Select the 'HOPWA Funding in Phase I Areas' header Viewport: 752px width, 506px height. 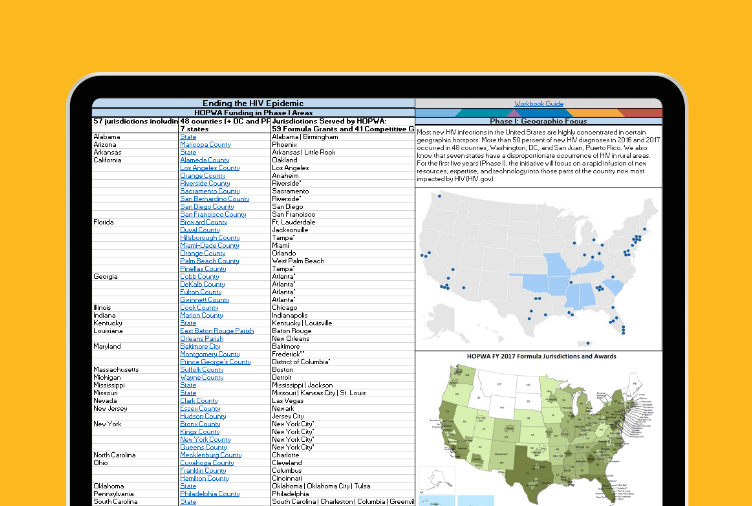253,113
